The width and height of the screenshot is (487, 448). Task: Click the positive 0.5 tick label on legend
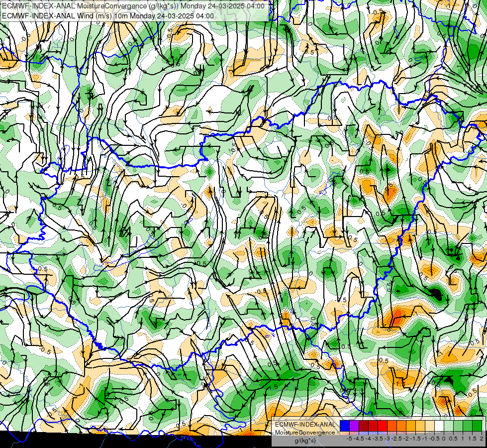click(453, 439)
